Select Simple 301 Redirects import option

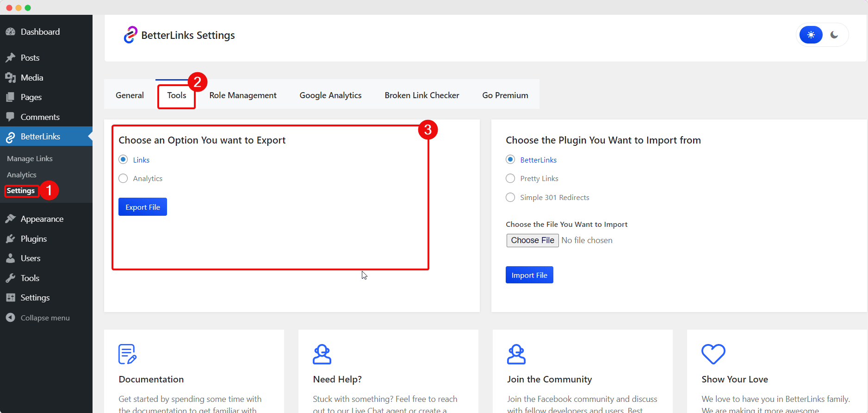(510, 197)
